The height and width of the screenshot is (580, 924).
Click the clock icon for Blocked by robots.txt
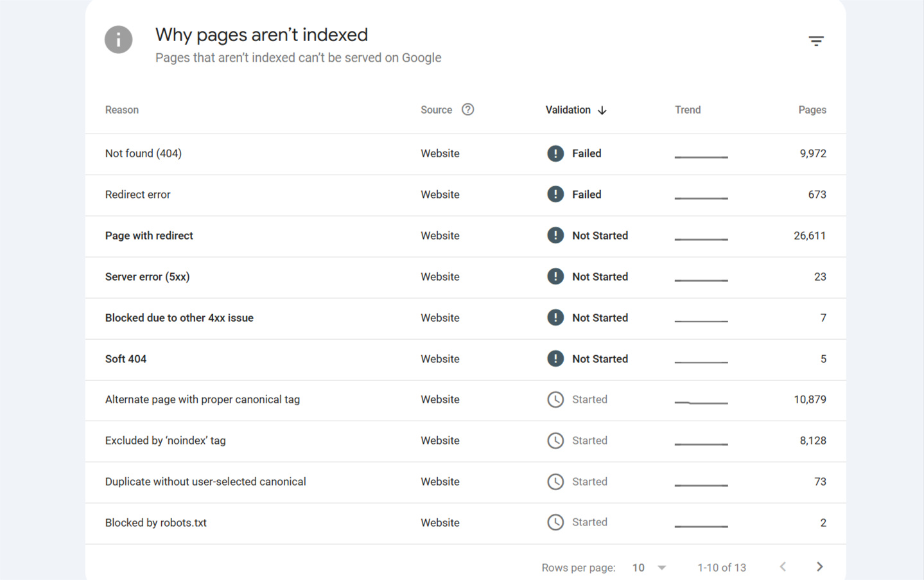[x=555, y=522]
